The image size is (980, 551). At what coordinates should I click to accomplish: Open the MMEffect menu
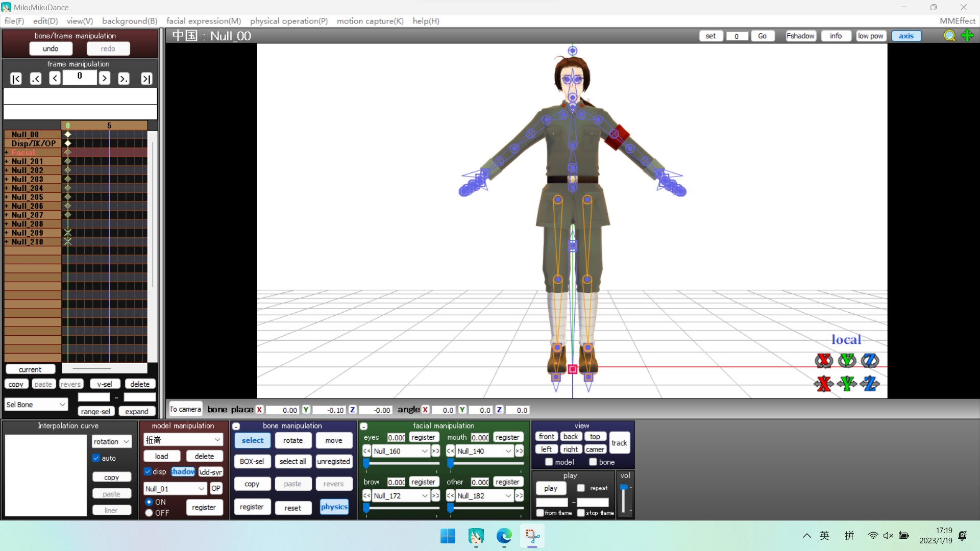click(958, 21)
